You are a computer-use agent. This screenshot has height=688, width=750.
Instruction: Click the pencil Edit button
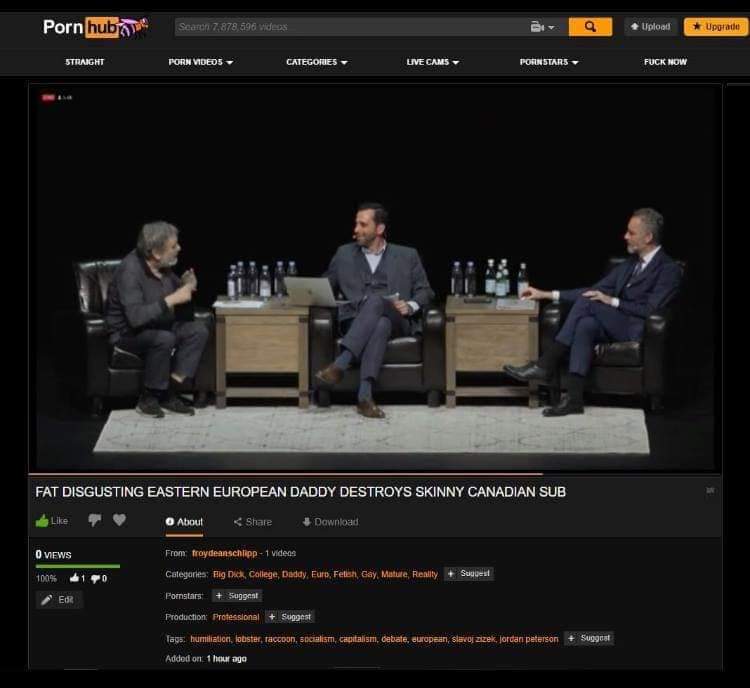59,600
